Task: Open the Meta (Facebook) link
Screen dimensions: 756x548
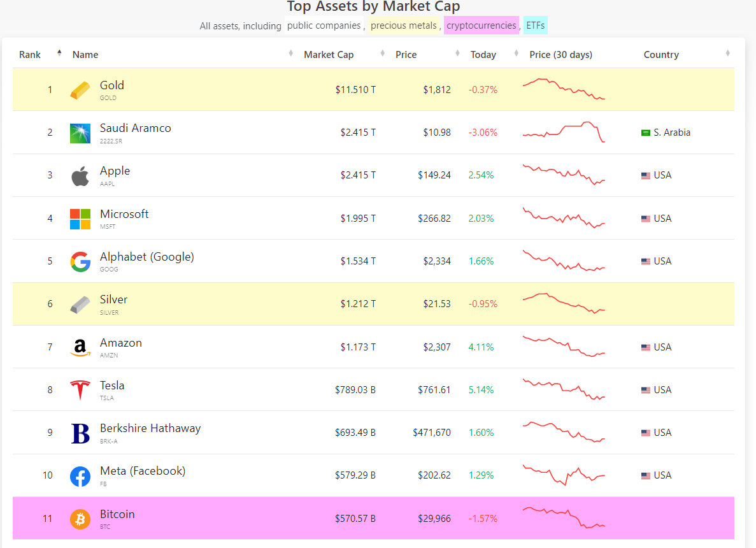Action: coord(143,472)
